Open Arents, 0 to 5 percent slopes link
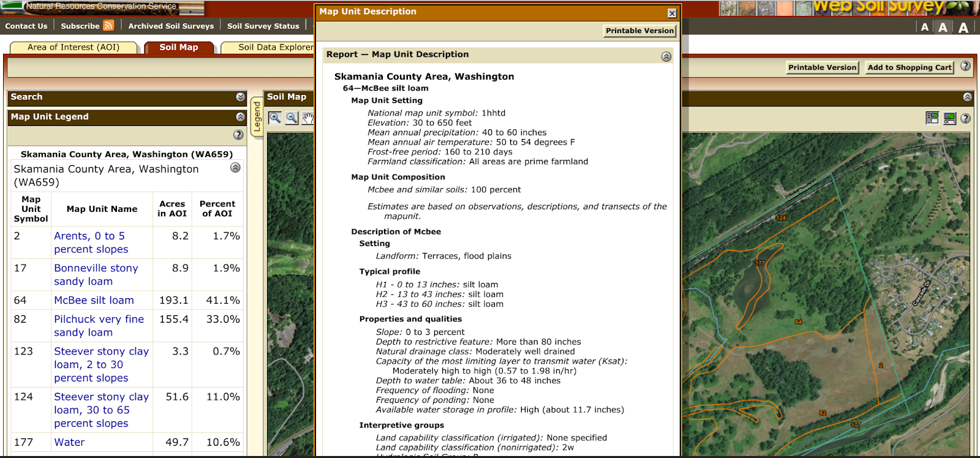The height and width of the screenshot is (458, 980). (91, 242)
